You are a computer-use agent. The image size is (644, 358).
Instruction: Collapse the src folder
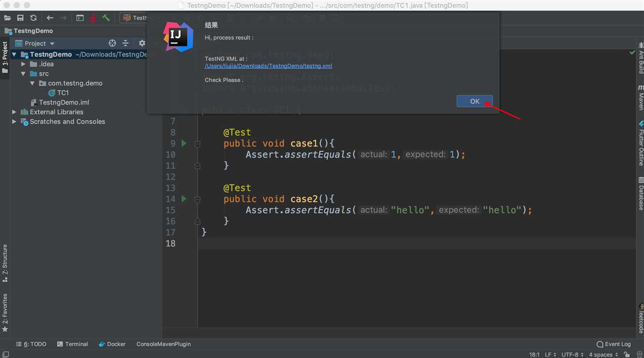click(x=23, y=74)
